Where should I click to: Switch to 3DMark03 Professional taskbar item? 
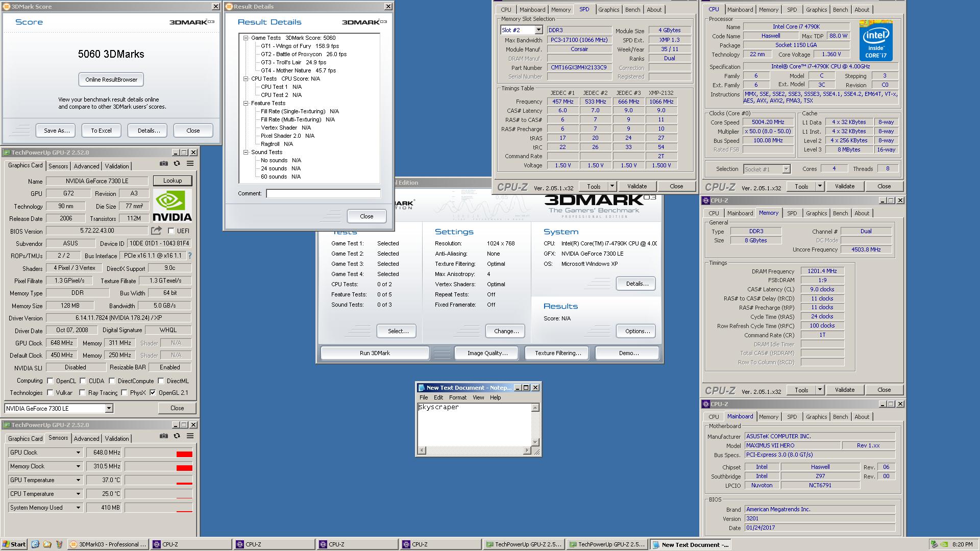click(x=107, y=544)
